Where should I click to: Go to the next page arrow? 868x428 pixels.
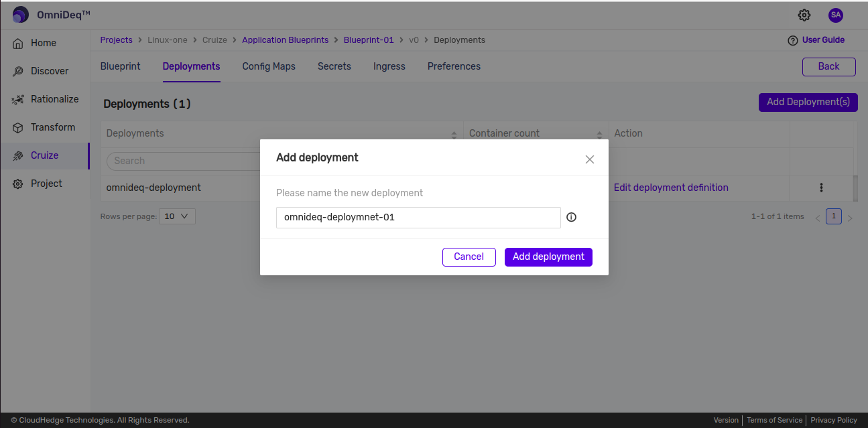[x=850, y=218]
